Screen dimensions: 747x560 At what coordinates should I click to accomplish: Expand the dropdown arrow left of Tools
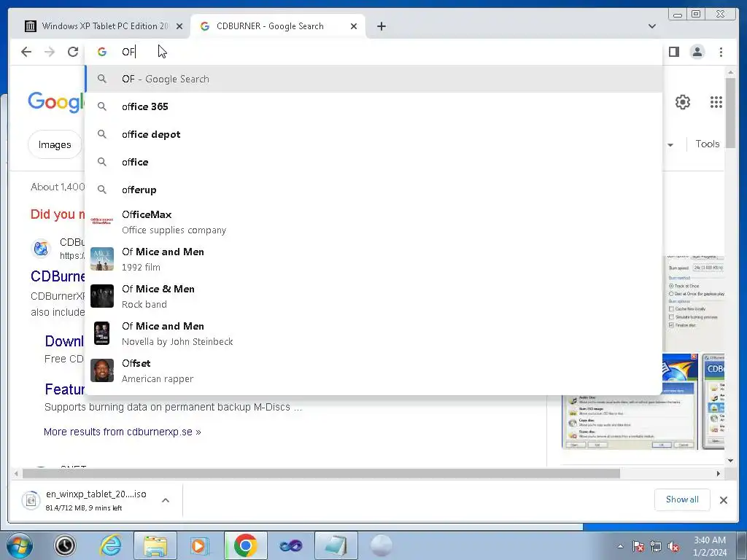(x=670, y=145)
